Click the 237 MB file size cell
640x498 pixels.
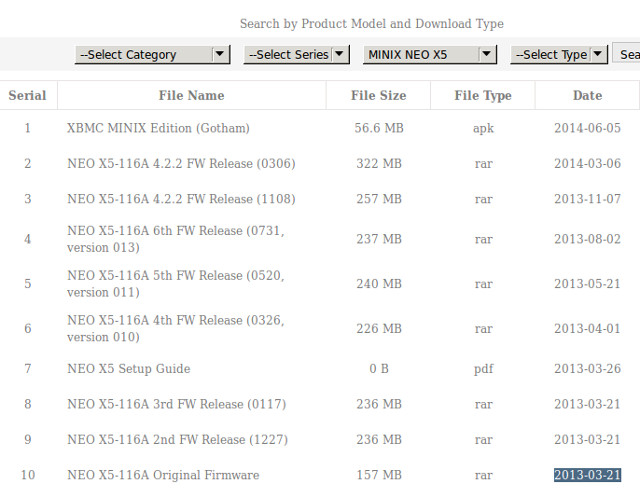pyautogui.click(x=379, y=239)
